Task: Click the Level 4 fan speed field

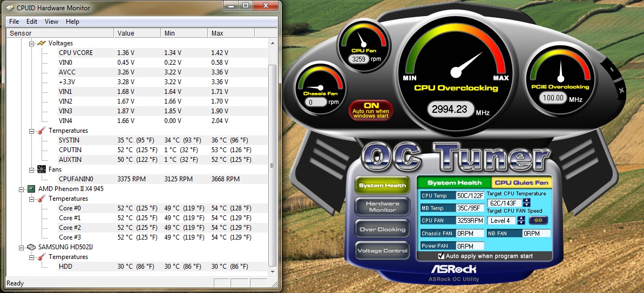Action: click(x=502, y=220)
